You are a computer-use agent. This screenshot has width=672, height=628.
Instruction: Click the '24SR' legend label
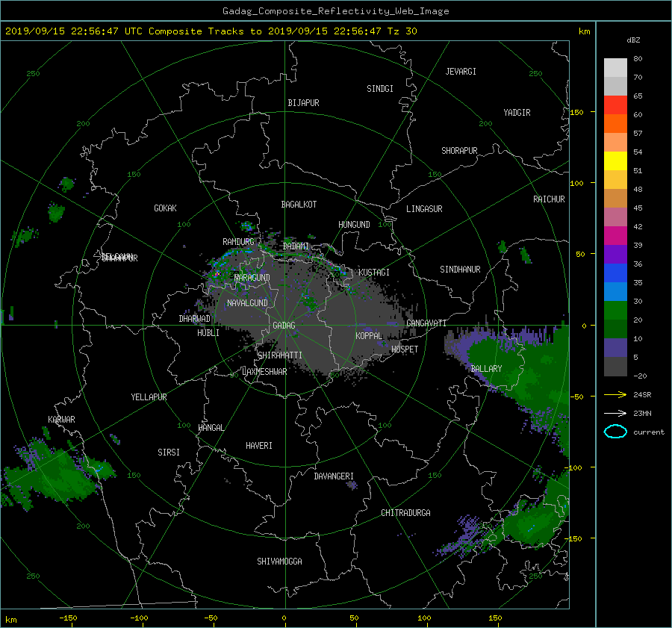tap(642, 395)
